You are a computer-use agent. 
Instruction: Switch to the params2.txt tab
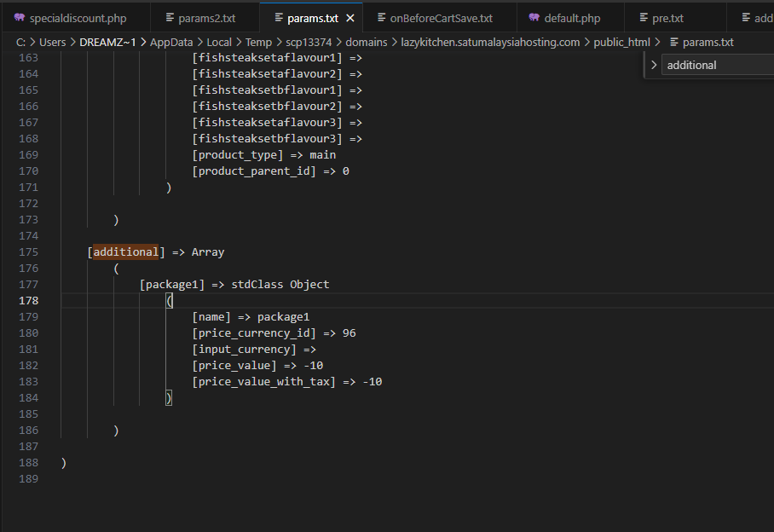click(206, 18)
